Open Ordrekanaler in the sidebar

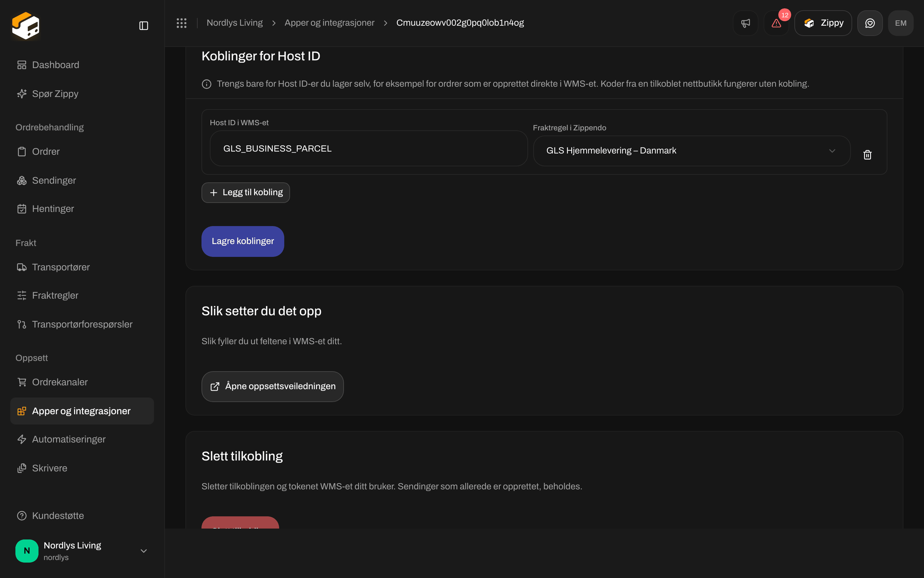(x=82, y=382)
